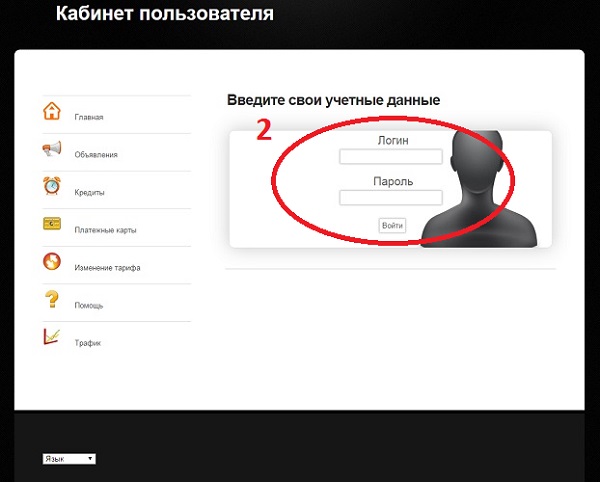Click the alarm clock icon for Кредиты
600x482 pixels.
click(x=52, y=186)
